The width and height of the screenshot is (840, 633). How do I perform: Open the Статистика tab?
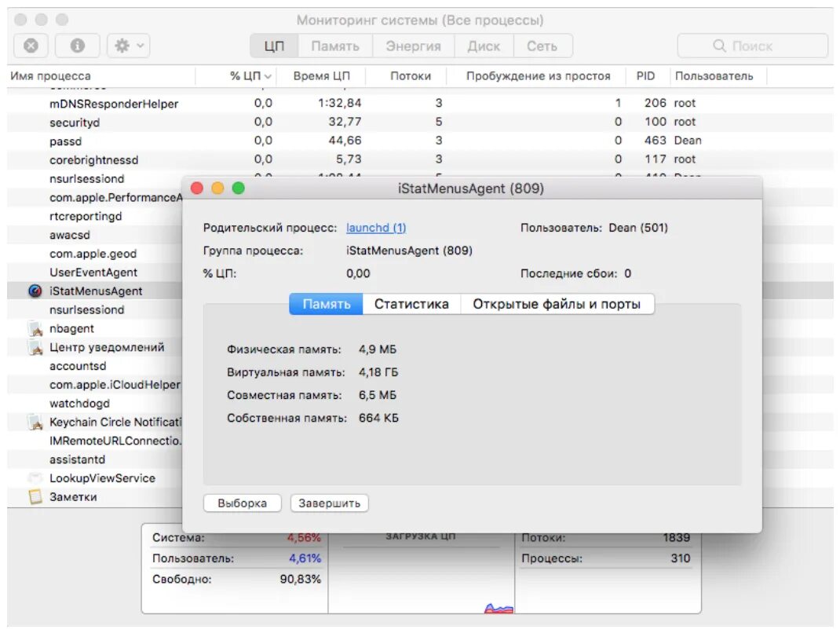(x=411, y=304)
